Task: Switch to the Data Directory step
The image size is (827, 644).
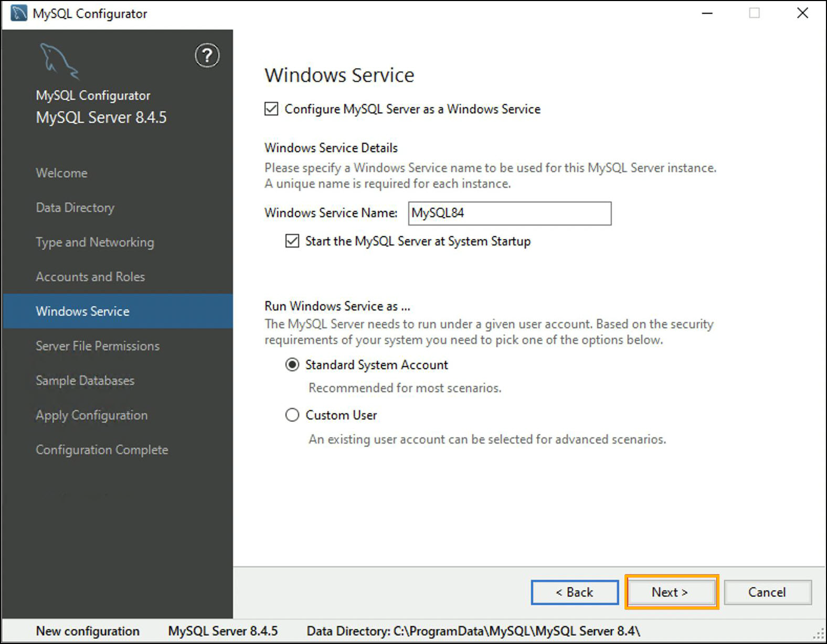Action: pos(75,208)
